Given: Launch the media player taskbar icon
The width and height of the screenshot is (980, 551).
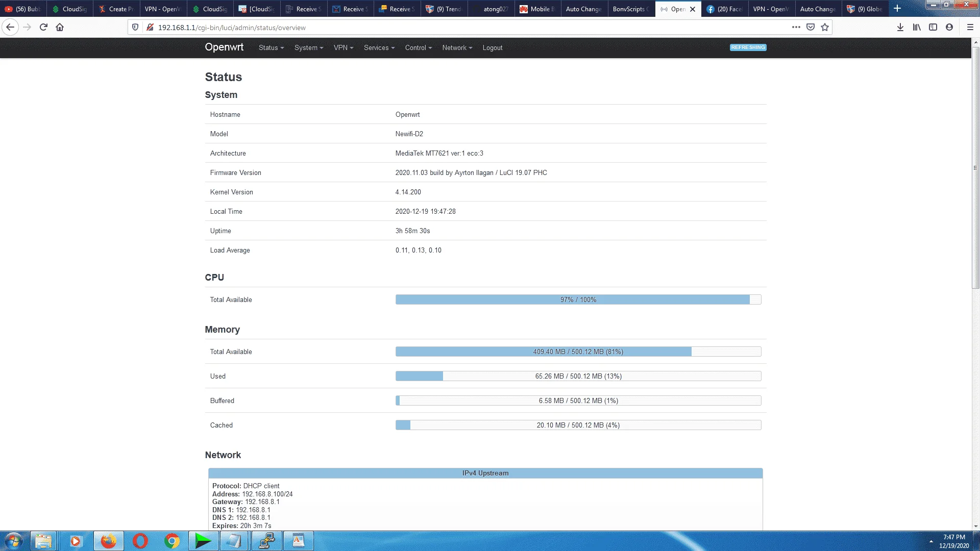Looking at the screenshot, I should tap(76, 541).
